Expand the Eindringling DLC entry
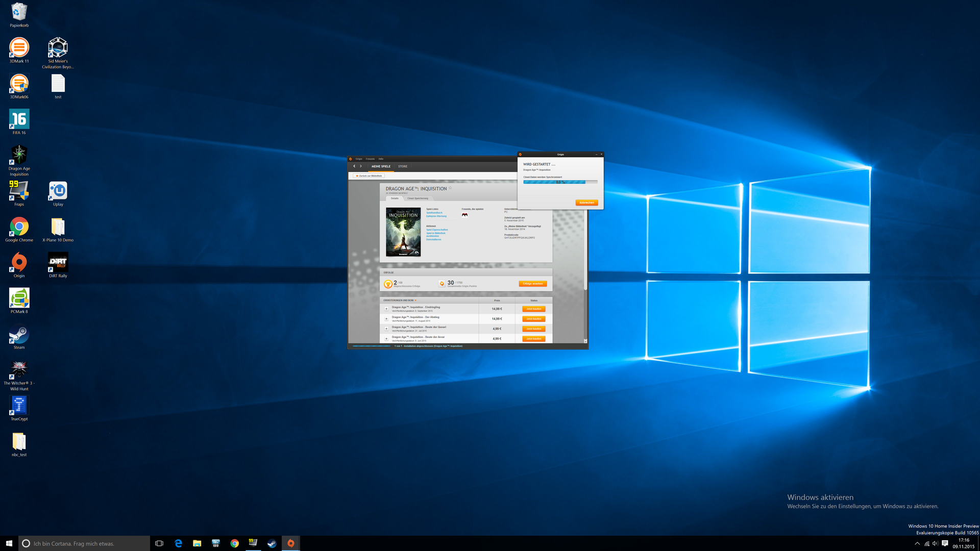This screenshot has width=980, height=551. tap(386, 309)
